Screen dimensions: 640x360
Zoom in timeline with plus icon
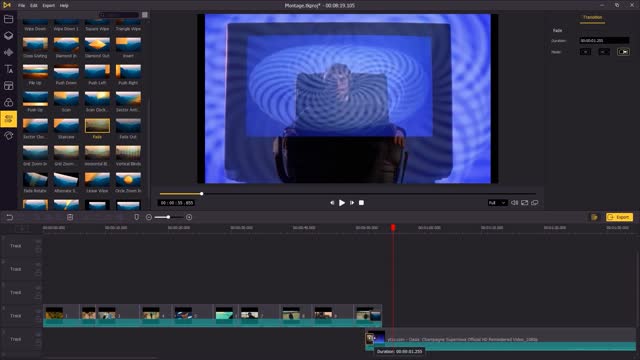point(189,217)
